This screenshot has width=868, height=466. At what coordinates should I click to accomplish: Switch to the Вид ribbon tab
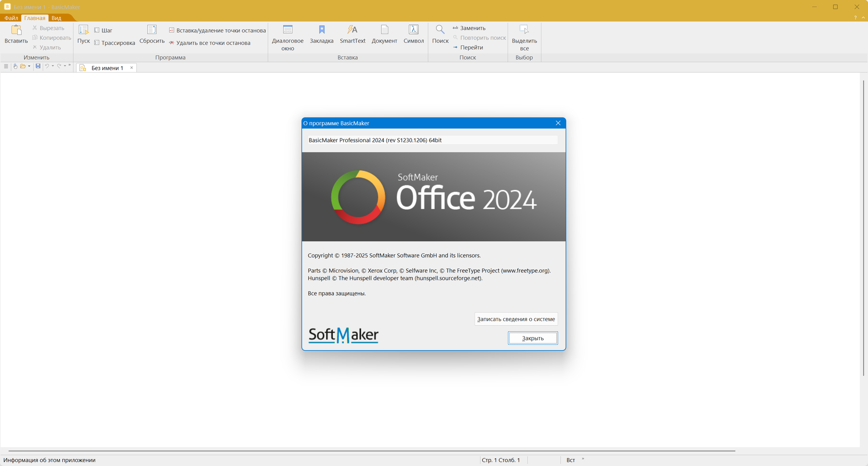(x=56, y=18)
